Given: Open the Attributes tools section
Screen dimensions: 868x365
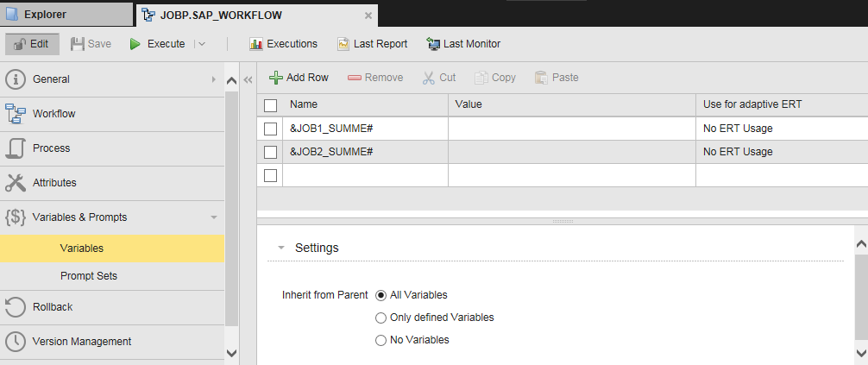Looking at the screenshot, I should (53, 183).
